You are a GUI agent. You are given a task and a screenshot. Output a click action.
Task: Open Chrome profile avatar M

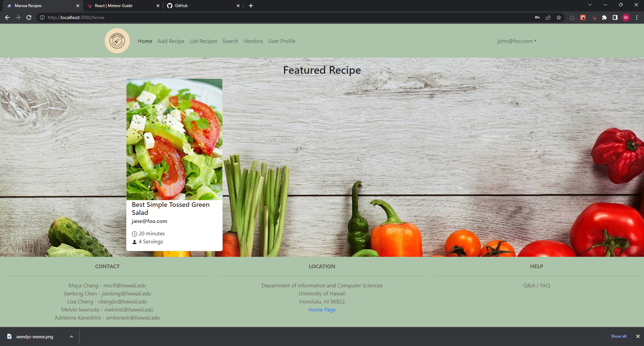(x=626, y=17)
